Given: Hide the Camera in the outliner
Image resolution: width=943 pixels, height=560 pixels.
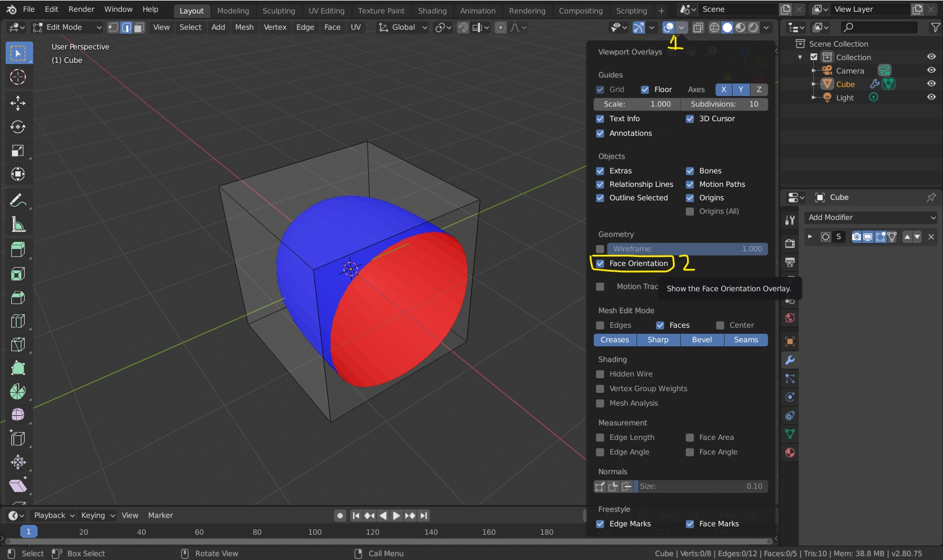Looking at the screenshot, I should [x=931, y=70].
